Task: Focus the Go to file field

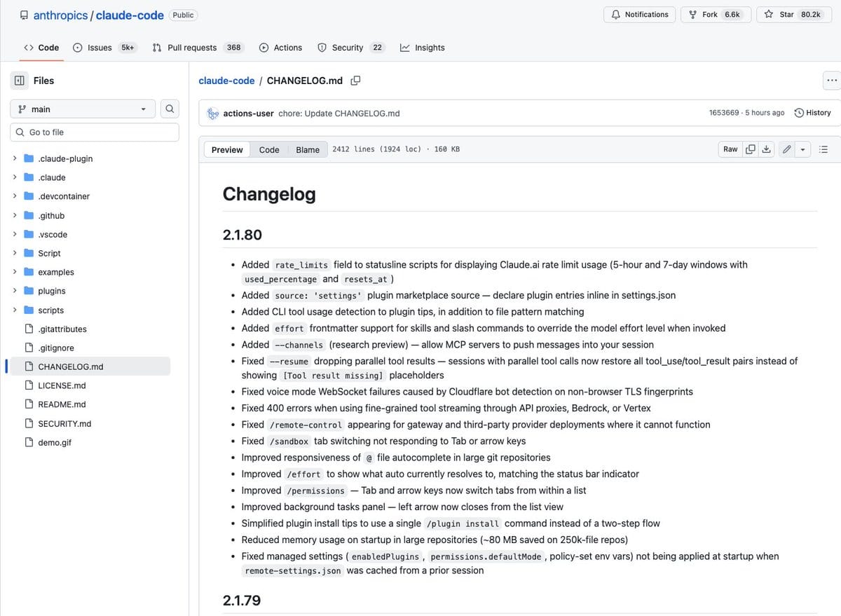Action: pyautogui.click(x=95, y=132)
